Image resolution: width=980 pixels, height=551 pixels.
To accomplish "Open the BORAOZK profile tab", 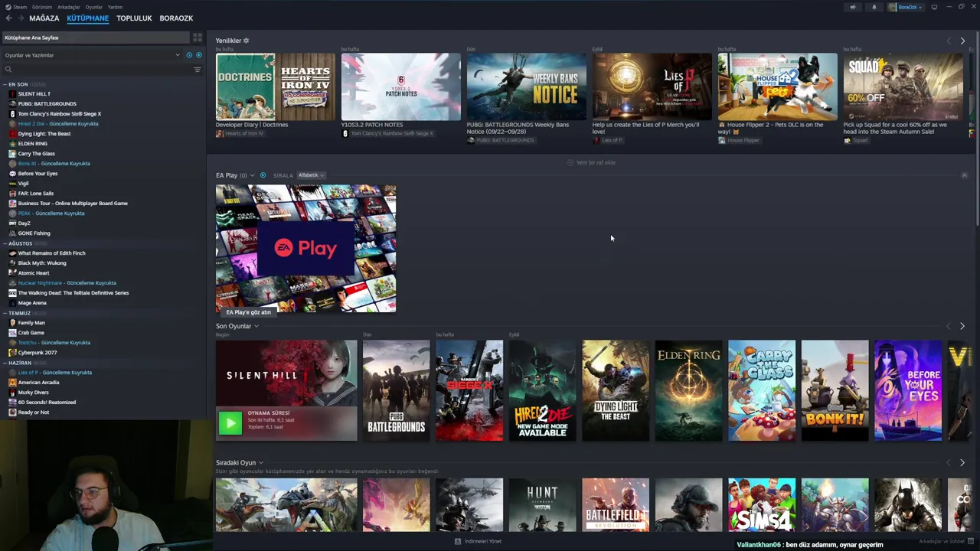I will (176, 18).
